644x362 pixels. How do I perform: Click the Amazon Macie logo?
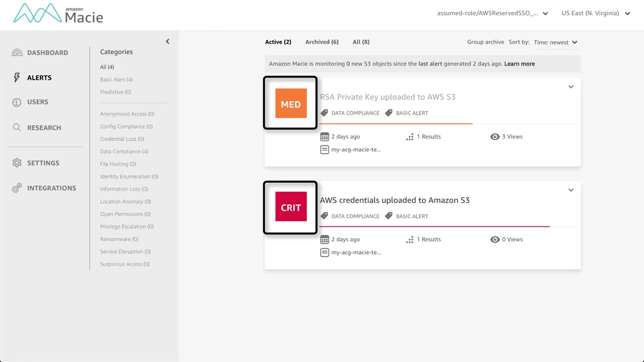click(58, 14)
